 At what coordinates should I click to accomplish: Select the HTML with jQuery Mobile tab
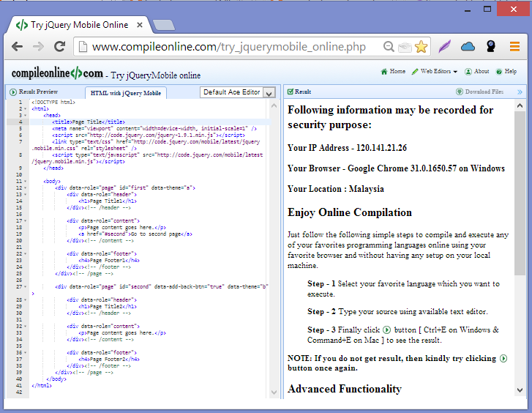click(126, 93)
